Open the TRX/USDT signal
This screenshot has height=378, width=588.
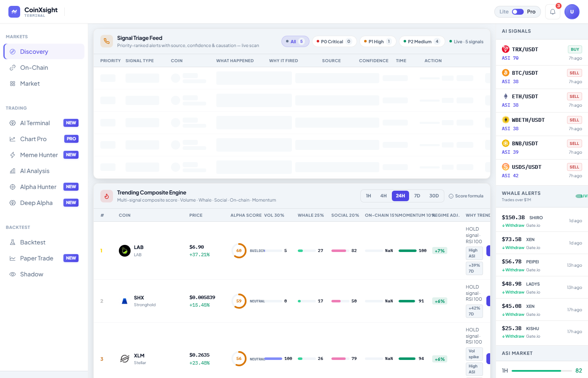tap(542, 53)
